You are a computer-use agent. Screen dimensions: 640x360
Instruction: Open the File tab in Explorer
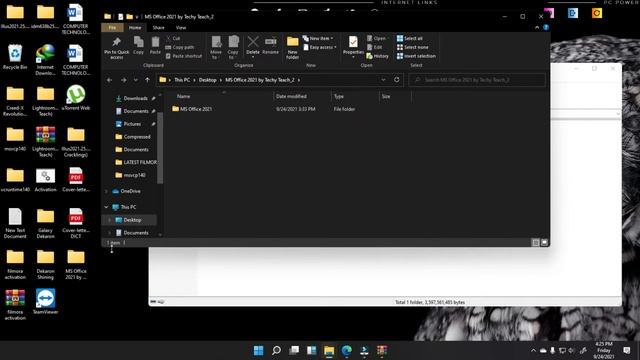(x=112, y=27)
